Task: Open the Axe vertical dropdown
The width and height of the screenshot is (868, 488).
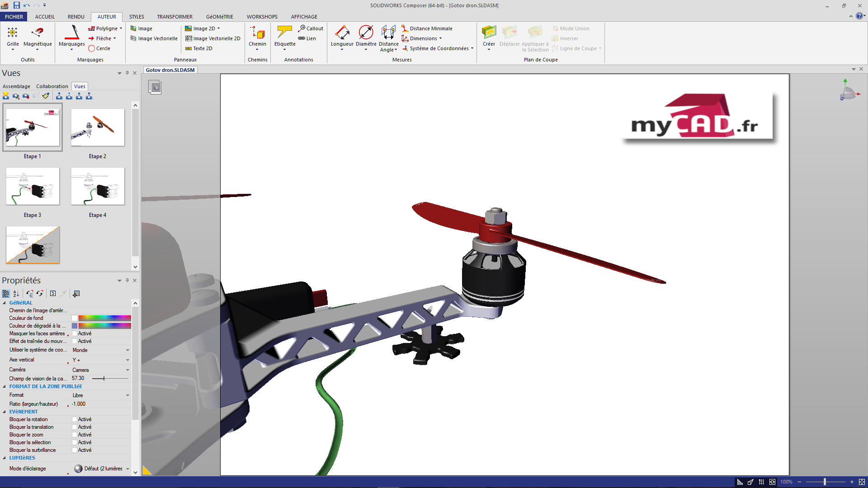Action: coord(127,360)
